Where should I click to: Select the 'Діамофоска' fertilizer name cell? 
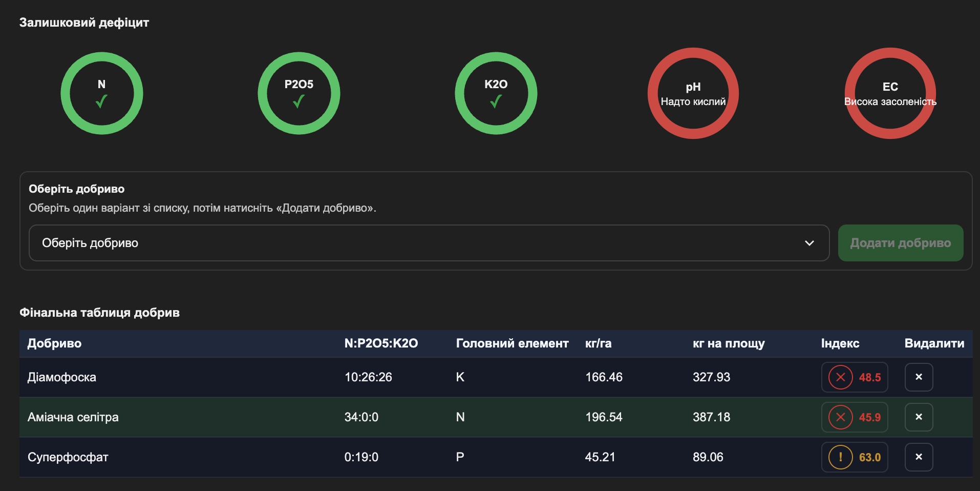tap(62, 377)
